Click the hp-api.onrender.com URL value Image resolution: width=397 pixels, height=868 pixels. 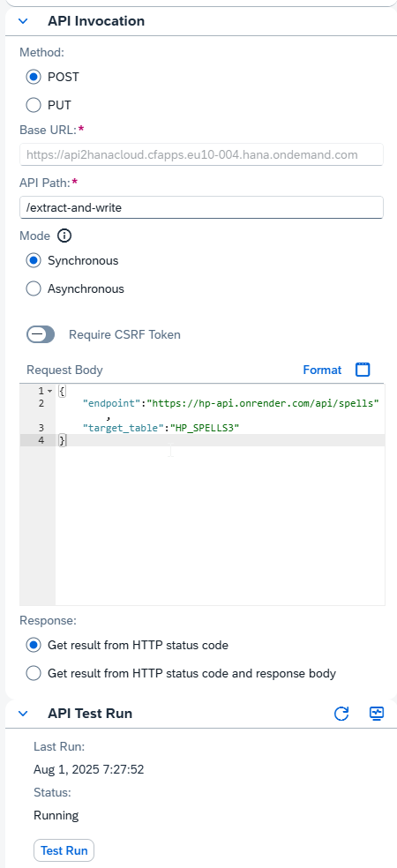click(x=262, y=403)
